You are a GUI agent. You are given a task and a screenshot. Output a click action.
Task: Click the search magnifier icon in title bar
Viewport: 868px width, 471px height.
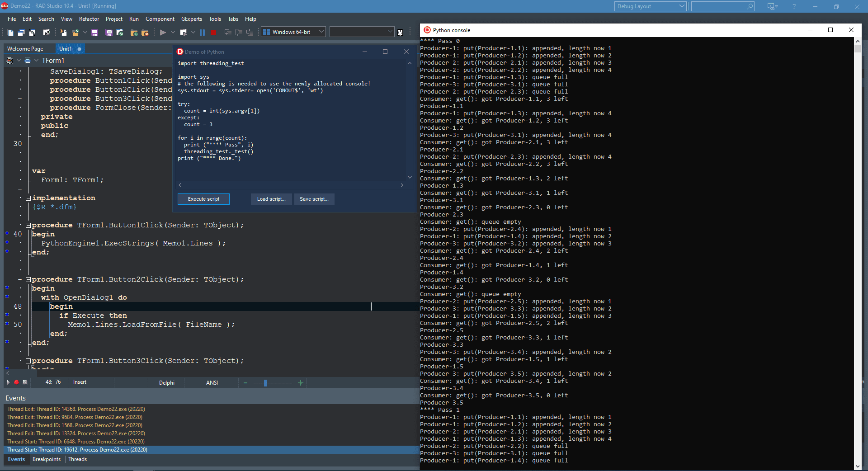pos(750,6)
